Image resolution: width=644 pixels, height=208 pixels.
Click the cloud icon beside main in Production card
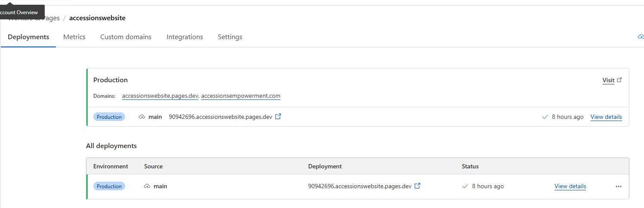(x=142, y=117)
